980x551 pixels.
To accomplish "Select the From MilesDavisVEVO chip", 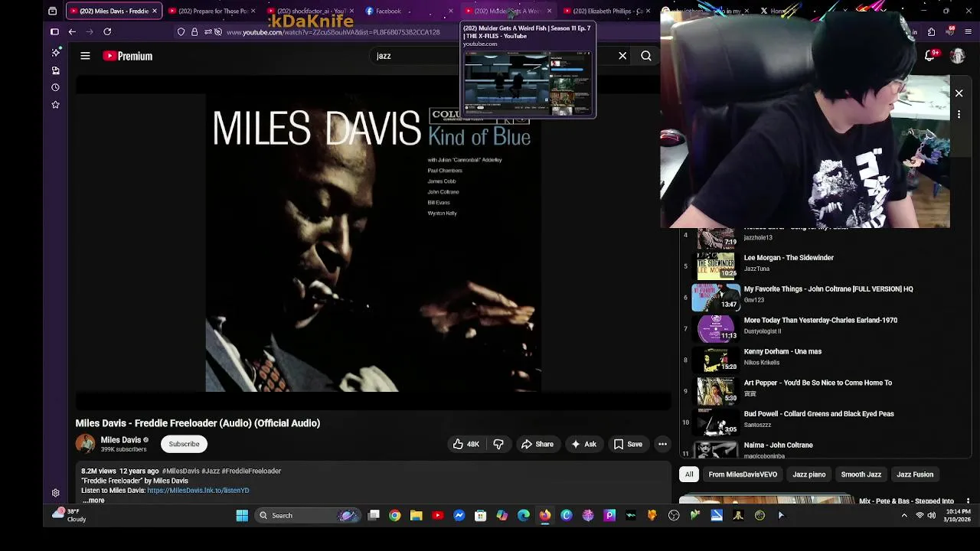I will (743, 474).
